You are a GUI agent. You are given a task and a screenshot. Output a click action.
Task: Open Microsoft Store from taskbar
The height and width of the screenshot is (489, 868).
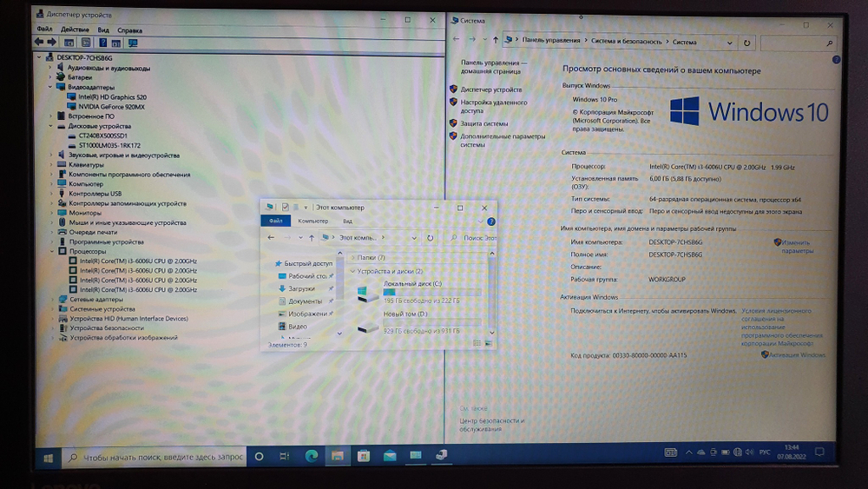coord(364,456)
